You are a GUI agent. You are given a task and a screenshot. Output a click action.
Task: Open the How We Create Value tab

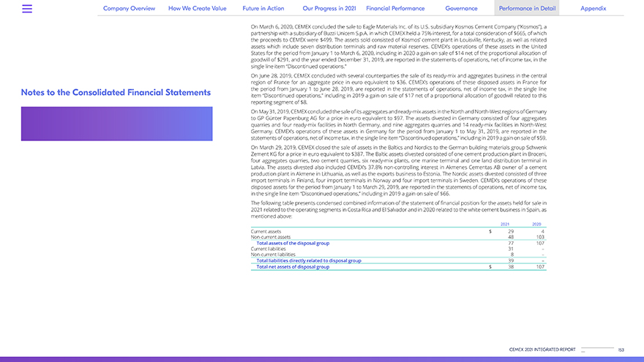198,8
